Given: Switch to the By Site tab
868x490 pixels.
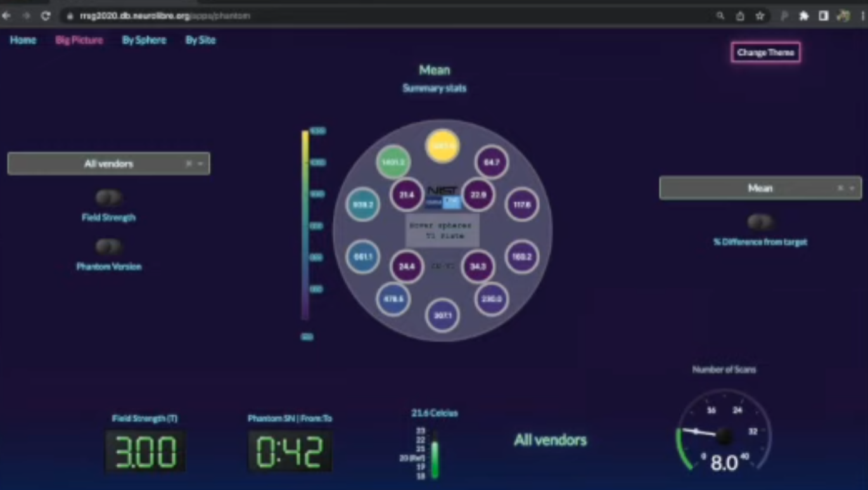Looking at the screenshot, I should (200, 40).
